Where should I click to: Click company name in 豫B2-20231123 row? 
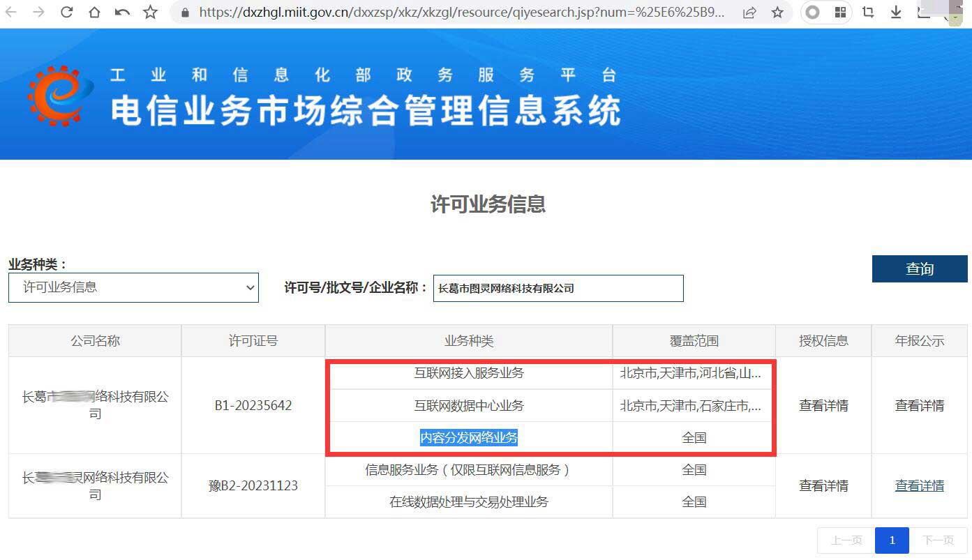(95, 485)
